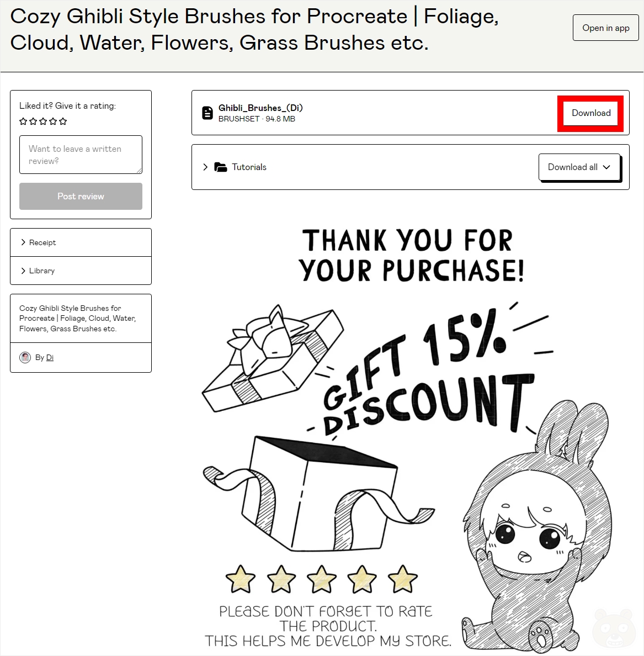Expand the Receipt section
Viewport: 644px width, 656px height.
(81, 242)
